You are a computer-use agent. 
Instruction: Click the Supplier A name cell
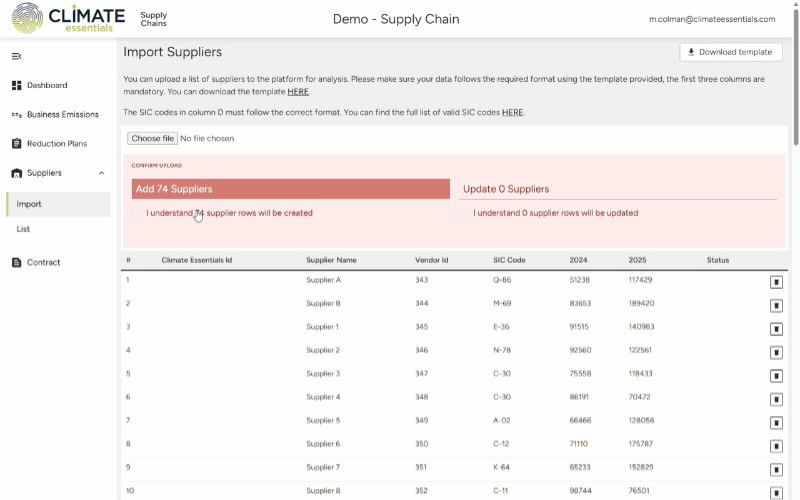323,280
